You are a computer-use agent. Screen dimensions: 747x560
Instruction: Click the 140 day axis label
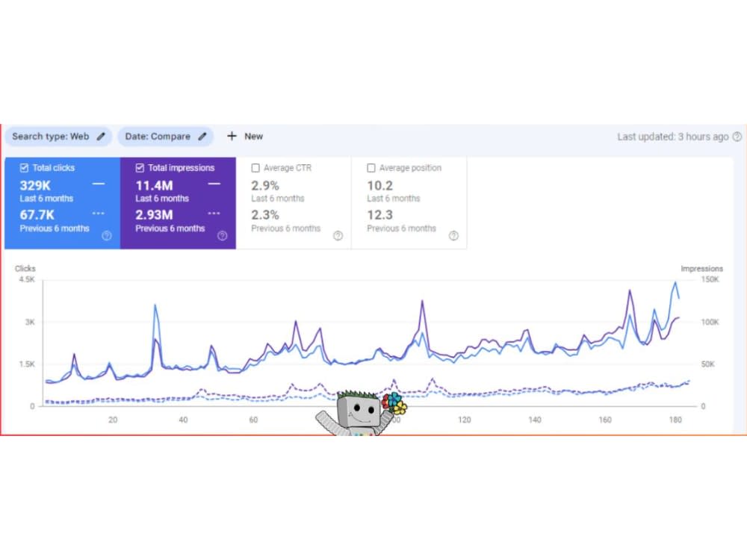pos(535,420)
